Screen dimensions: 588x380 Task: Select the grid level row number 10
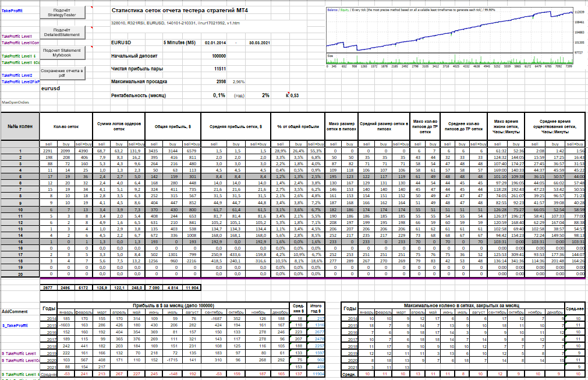tap(20, 210)
